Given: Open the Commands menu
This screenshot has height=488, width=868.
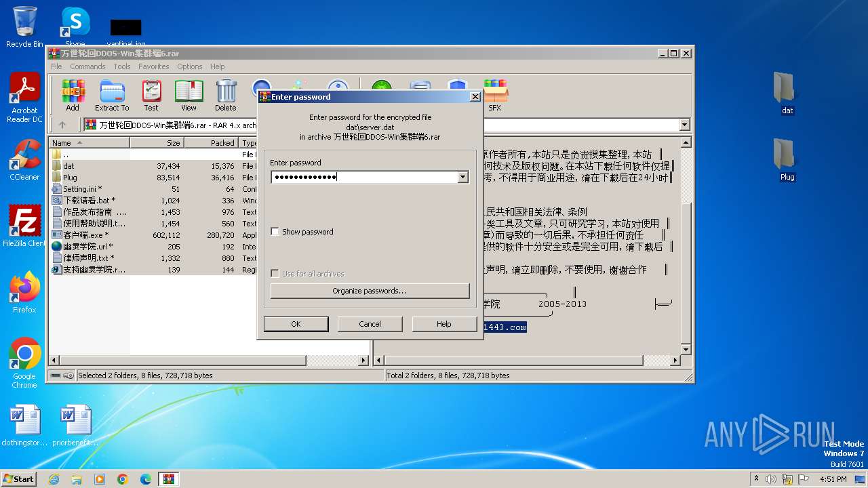Looking at the screenshot, I should (87, 66).
